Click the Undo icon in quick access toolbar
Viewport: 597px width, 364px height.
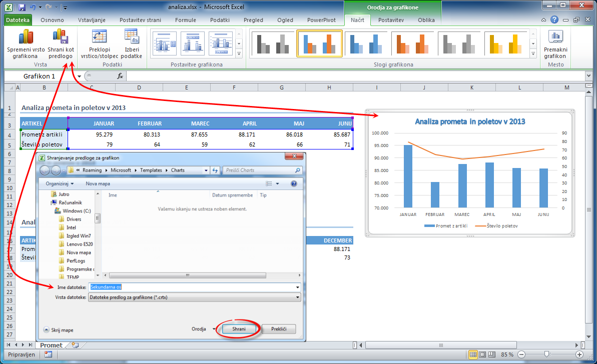[33, 7]
